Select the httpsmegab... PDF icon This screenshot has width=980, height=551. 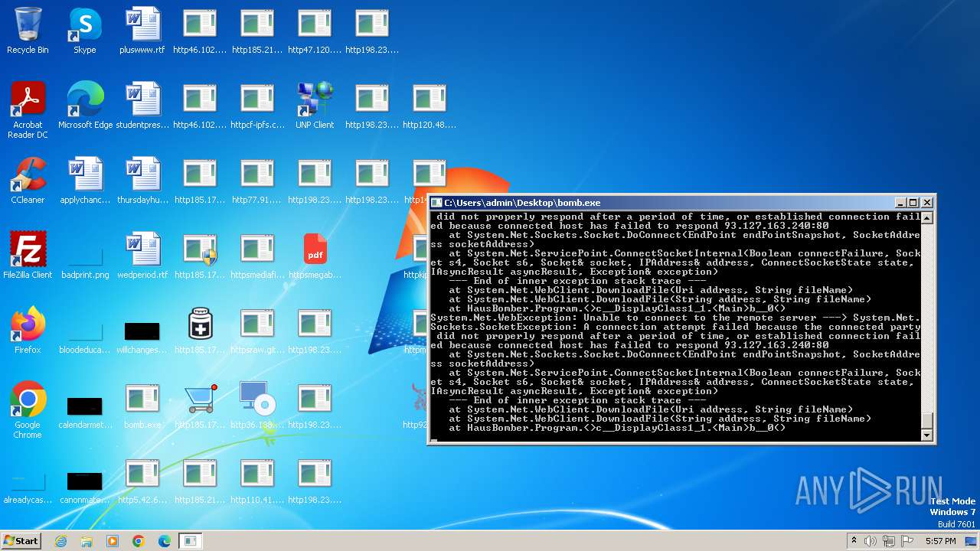coord(315,256)
